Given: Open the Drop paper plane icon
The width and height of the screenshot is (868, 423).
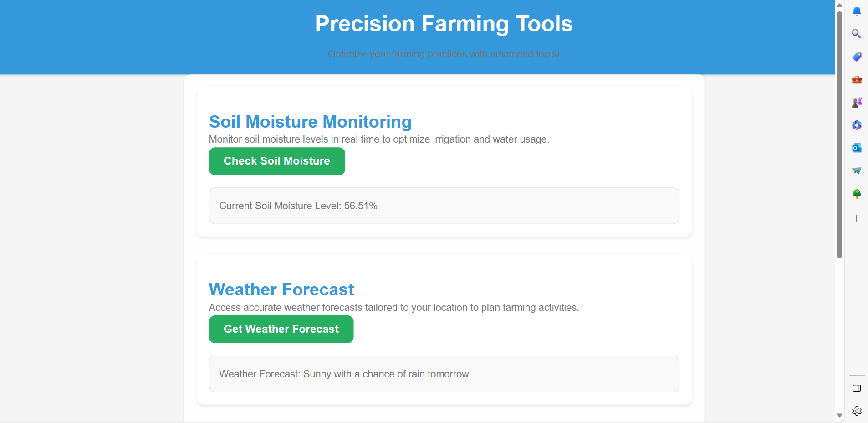Looking at the screenshot, I should [857, 170].
